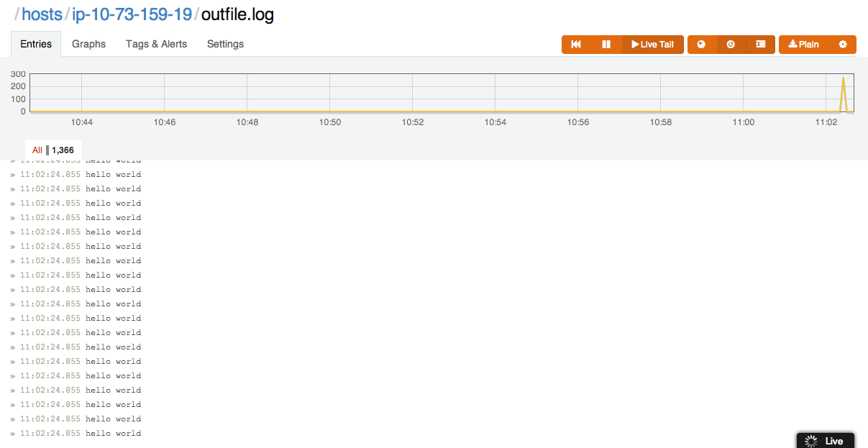Click the Live status indicator
Viewport: 868px width, 448px height.
825,441
